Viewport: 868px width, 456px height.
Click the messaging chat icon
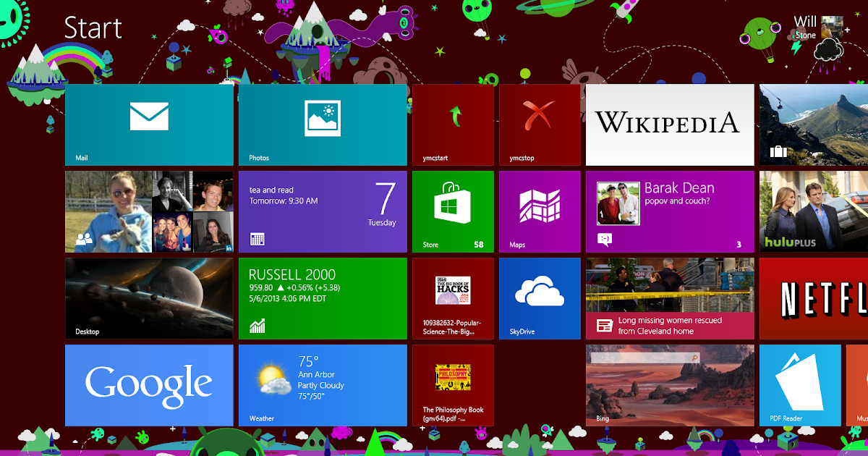604,238
